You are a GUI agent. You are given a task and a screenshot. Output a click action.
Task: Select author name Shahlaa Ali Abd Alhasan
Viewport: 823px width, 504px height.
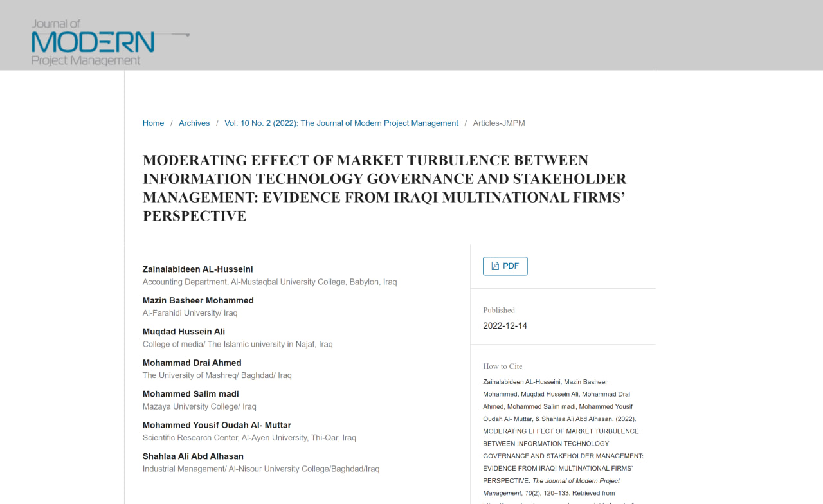[x=193, y=456]
